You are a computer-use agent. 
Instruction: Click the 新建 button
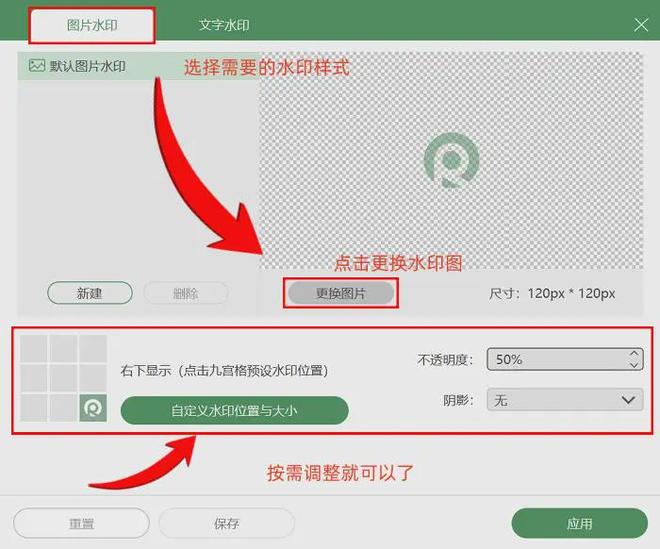[90, 293]
